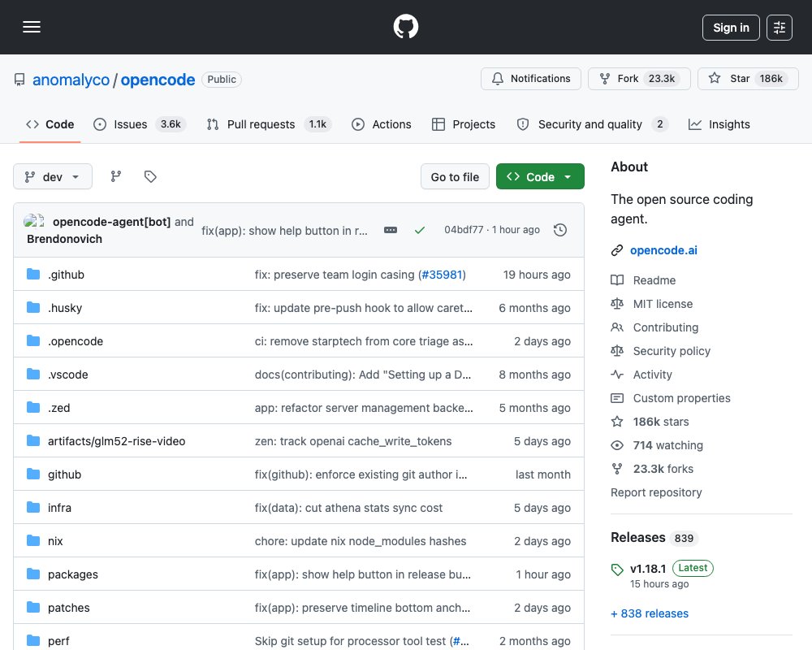The image size is (812, 650).
Task: Open the Projects tab
Action: pyautogui.click(x=464, y=124)
